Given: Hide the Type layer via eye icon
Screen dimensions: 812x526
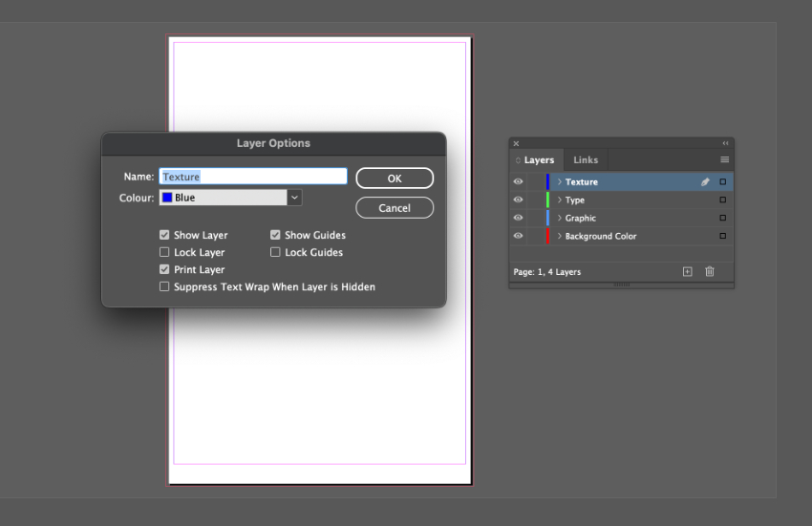Looking at the screenshot, I should (x=518, y=200).
